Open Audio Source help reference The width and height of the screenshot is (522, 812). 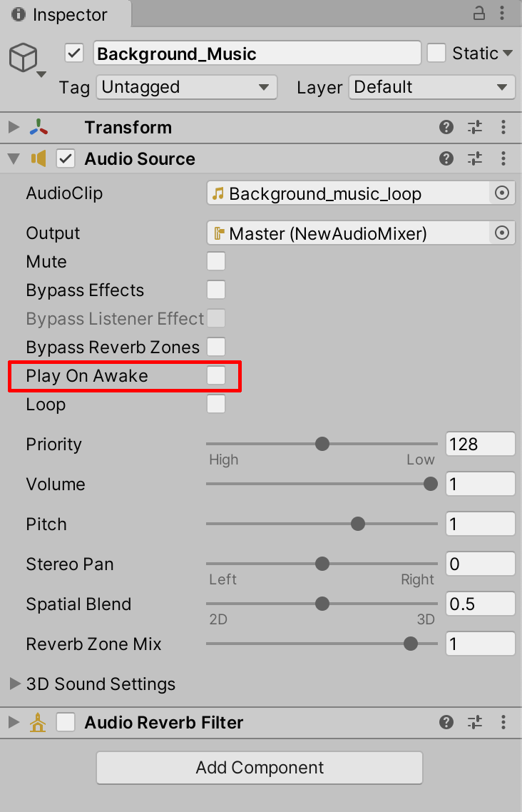coord(446,158)
